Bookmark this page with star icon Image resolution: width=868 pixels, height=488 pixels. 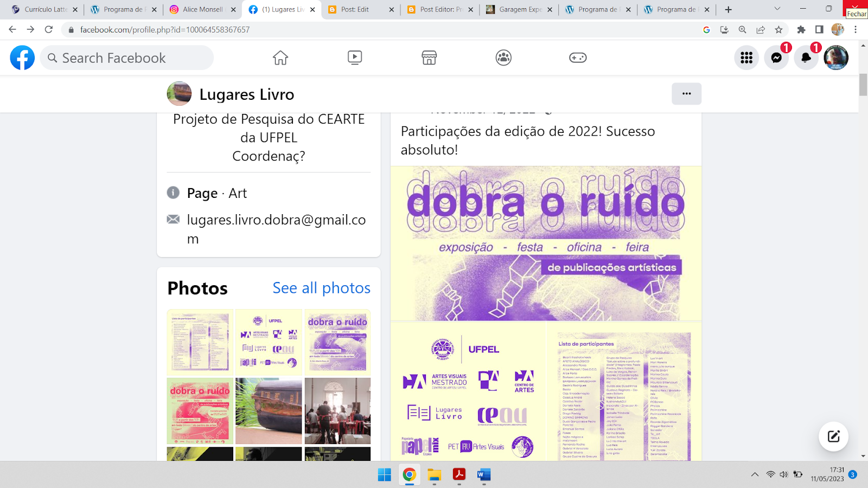779,30
